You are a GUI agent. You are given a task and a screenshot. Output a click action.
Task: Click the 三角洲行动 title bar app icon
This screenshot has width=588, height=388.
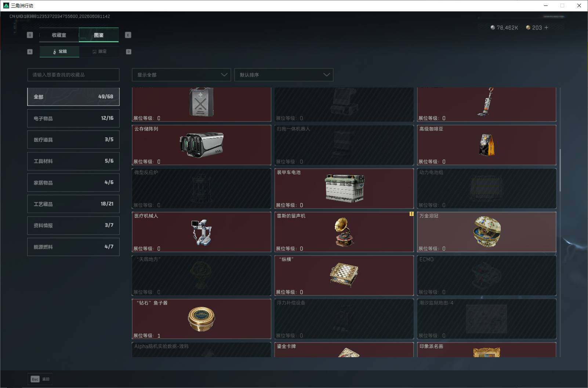(6, 6)
